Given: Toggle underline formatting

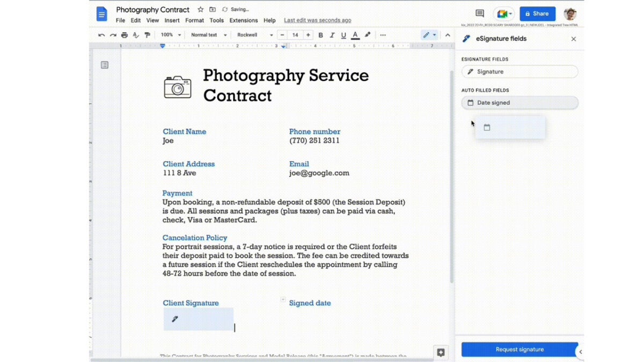Looking at the screenshot, I should (x=343, y=34).
